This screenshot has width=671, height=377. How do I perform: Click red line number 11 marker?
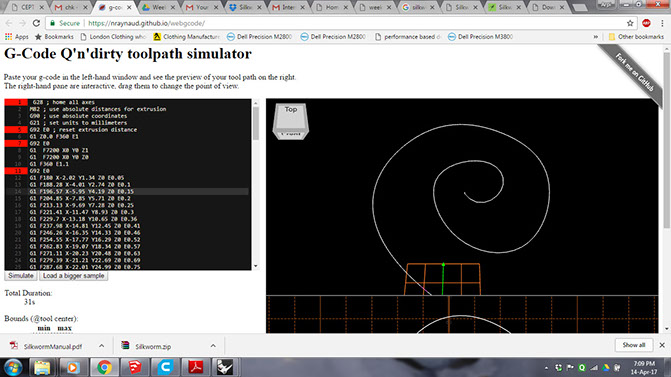point(16,171)
